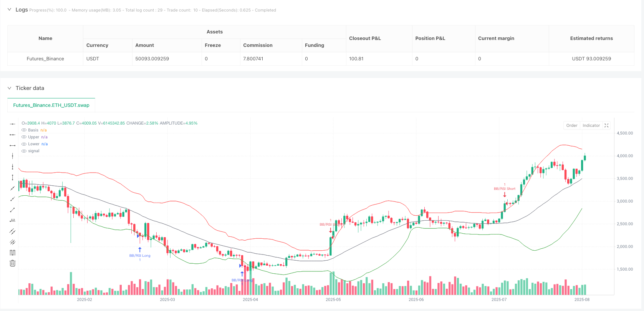The image size is (644, 311).
Task: Hide the signal indicator markers
Action: tap(24, 151)
